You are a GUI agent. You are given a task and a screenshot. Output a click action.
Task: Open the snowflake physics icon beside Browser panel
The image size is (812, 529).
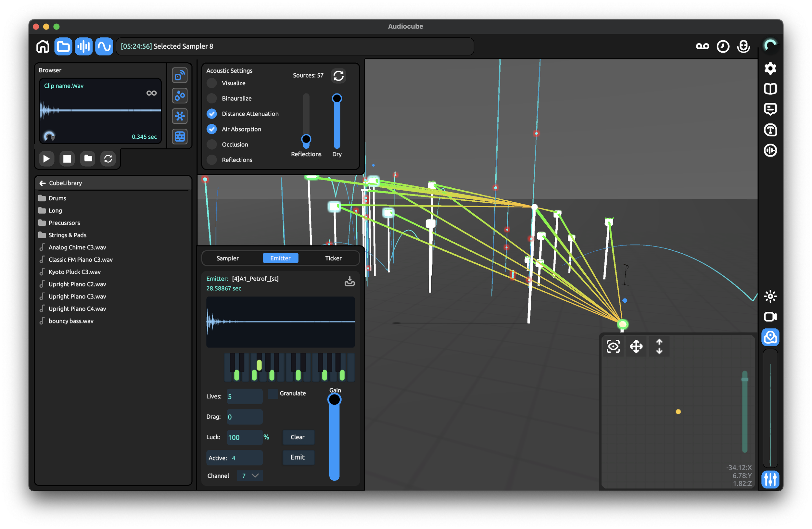point(180,116)
